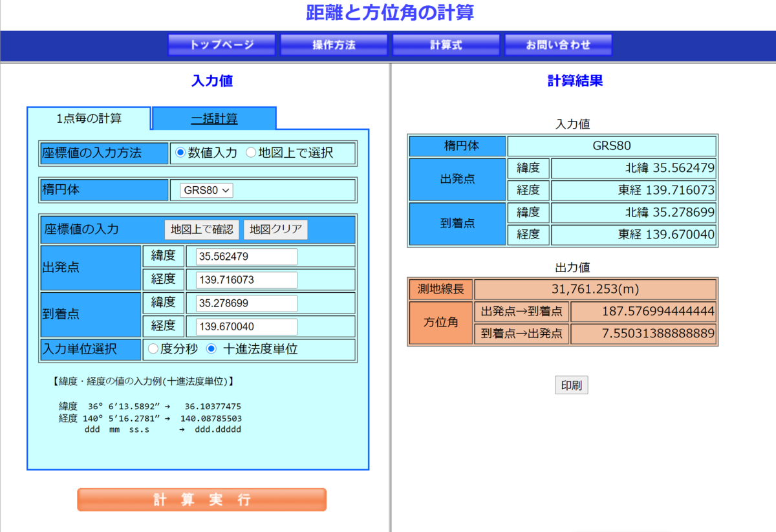Click the orange 計算実行 button

pyautogui.click(x=202, y=500)
